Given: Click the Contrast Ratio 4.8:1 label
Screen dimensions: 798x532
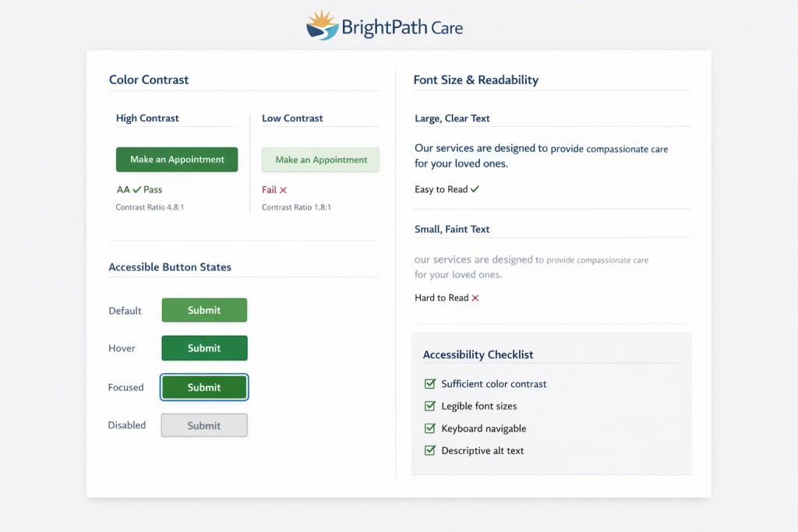Looking at the screenshot, I should coord(150,207).
